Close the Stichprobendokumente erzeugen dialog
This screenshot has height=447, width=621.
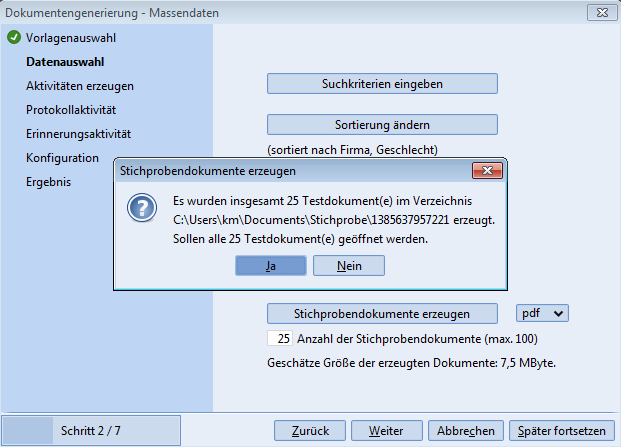488,171
